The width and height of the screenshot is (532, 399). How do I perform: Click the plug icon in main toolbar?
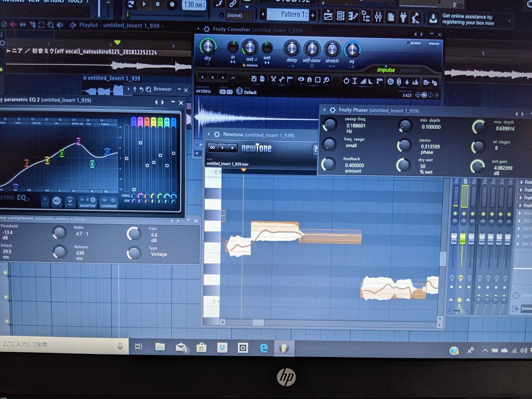403,17
